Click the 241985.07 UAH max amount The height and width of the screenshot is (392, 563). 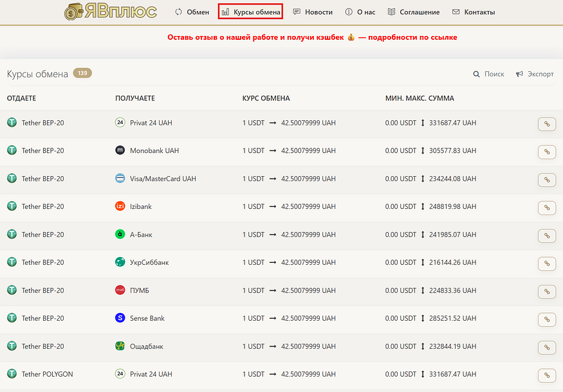[x=453, y=235]
